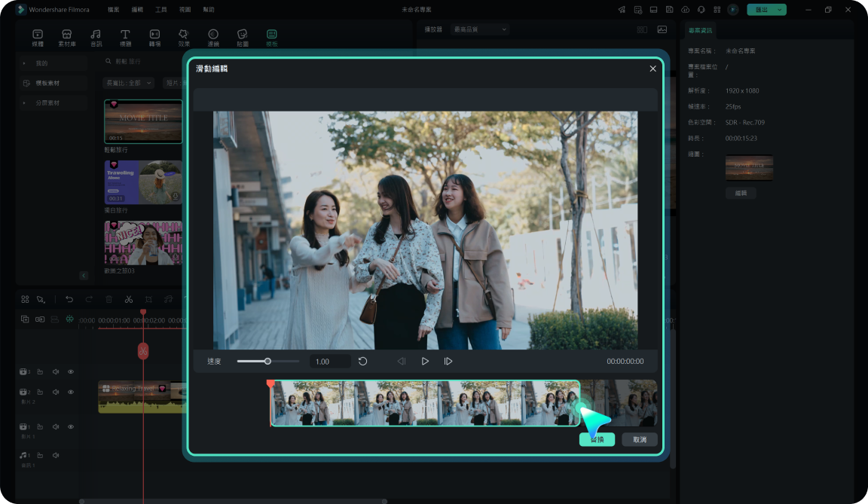Click the add track icon above track headers
This screenshot has width=868, height=504.
(25, 319)
